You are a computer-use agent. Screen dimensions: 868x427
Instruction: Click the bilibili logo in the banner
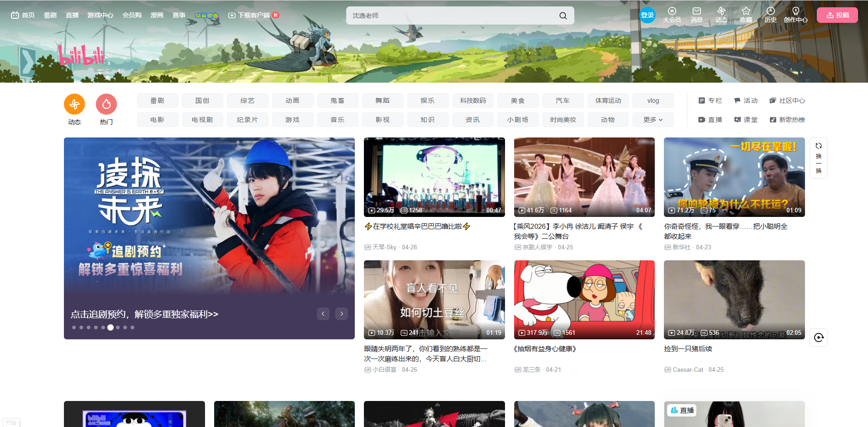point(81,55)
